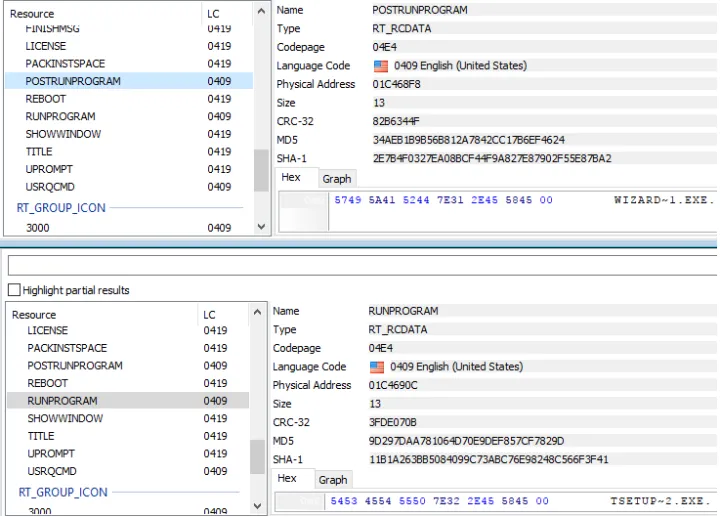
Task: Click SHA-1 value starting 11B1A263BB50
Action: pyautogui.click(x=489, y=459)
